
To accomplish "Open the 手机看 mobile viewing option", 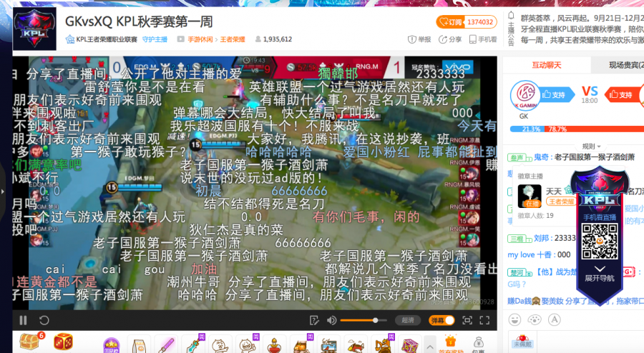I will [483, 39].
